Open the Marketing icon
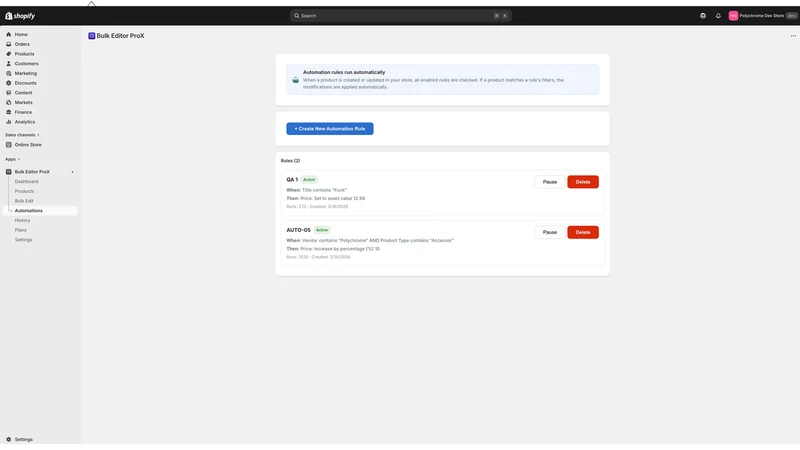The width and height of the screenshot is (800, 450). coord(9,73)
